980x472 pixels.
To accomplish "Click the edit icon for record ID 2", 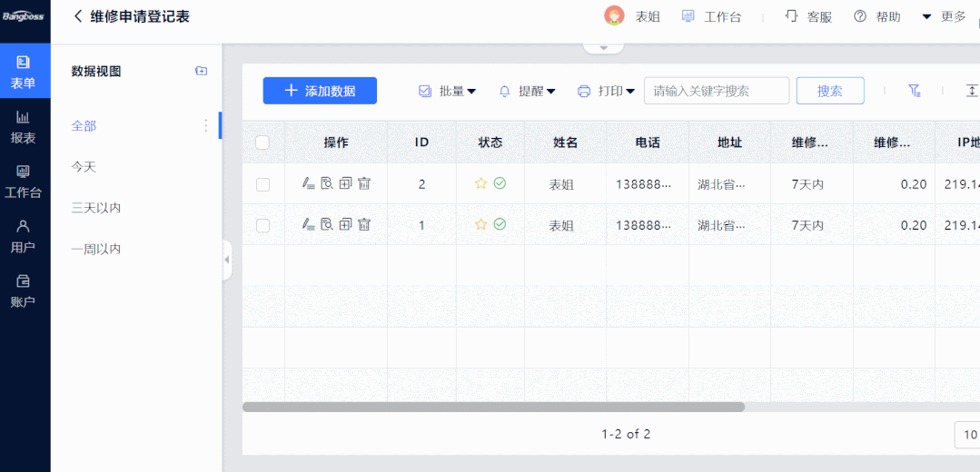I will coord(309,184).
